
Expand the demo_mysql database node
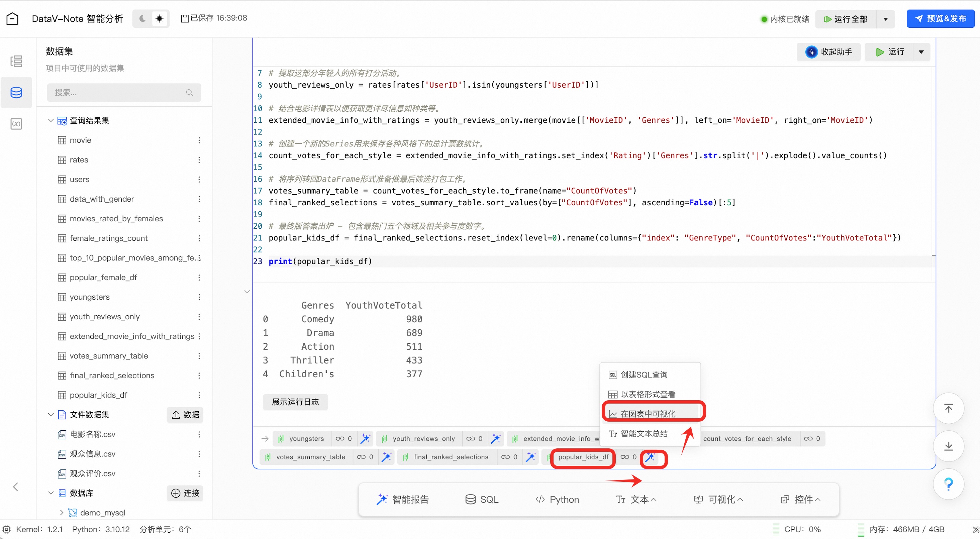pos(61,512)
